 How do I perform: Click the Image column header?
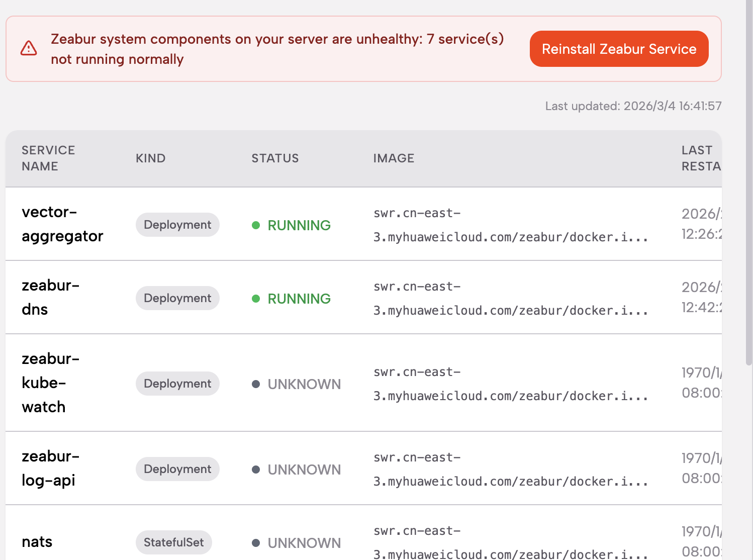coord(394,158)
